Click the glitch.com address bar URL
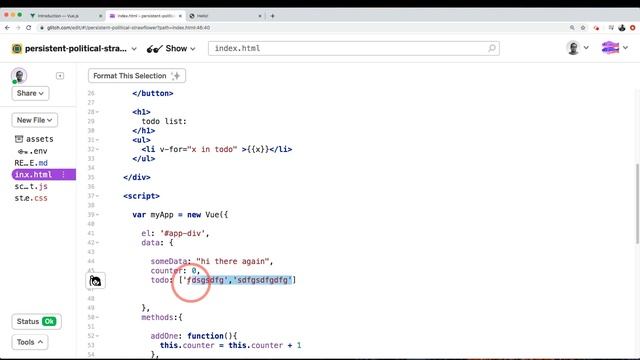This screenshot has height=360, width=640. click(128, 28)
